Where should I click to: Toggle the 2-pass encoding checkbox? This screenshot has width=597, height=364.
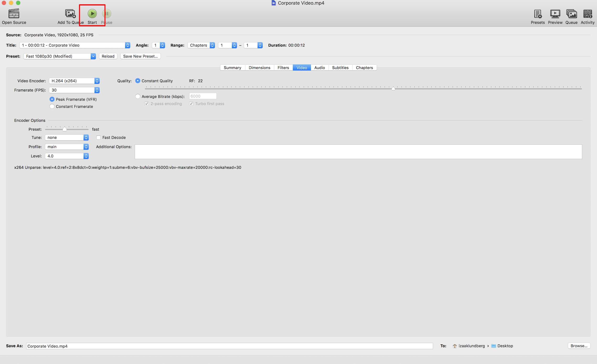coord(147,104)
